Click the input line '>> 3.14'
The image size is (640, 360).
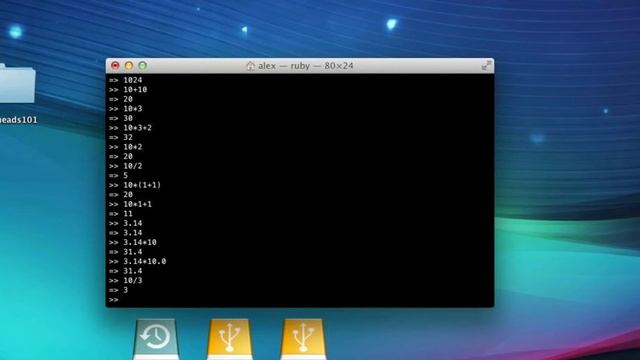point(125,223)
